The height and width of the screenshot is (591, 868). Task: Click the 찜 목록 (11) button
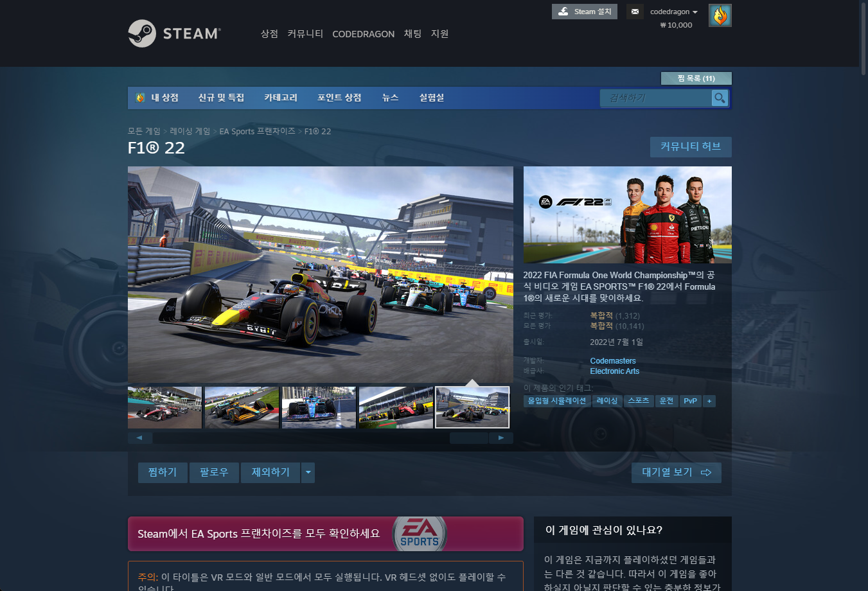point(696,78)
